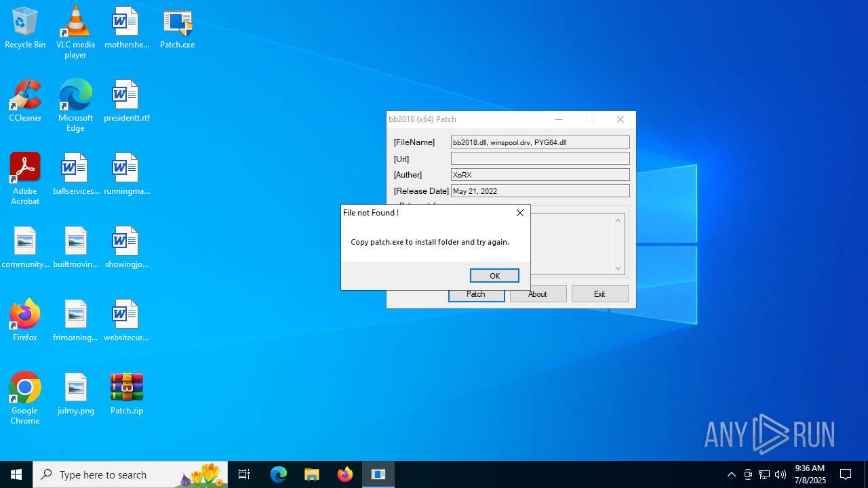Open network status tray icon
The height and width of the screenshot is (488, 868).
click(x=764, y=474)
